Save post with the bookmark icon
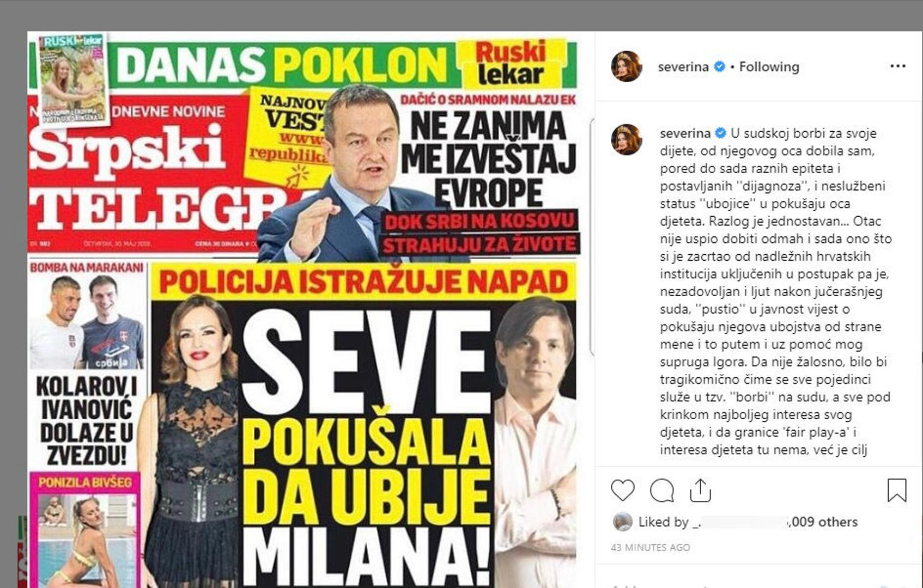The width and height of the screenshot is (923, 588). point(896,490)
